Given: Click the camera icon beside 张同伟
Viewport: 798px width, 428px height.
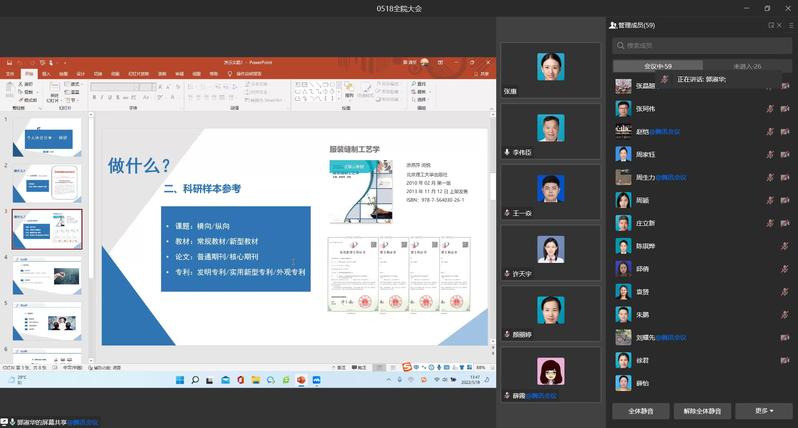Looking at the screenshot, I should coord(785,108).
